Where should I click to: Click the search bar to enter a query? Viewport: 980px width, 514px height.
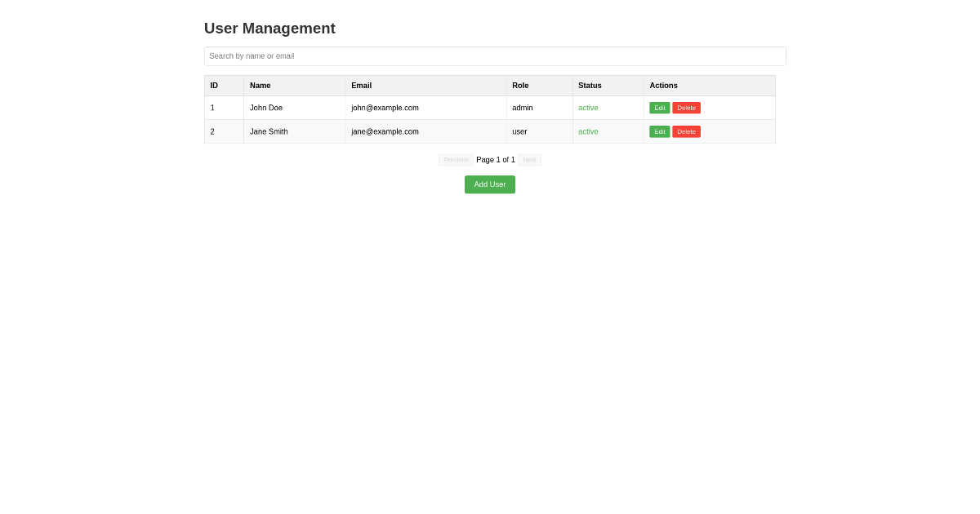point(495,55)
